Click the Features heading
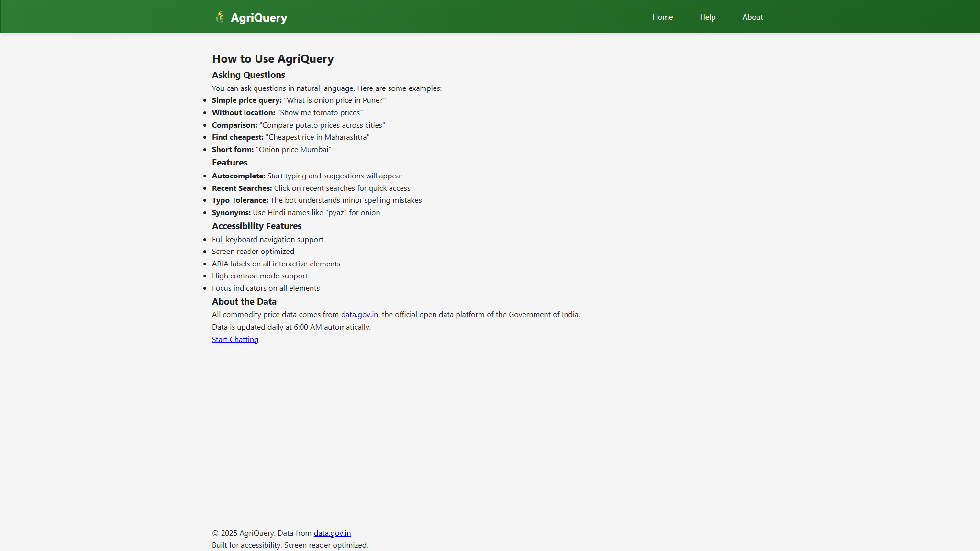The height and width of the screenshot is (551, 980). [230, 162]
